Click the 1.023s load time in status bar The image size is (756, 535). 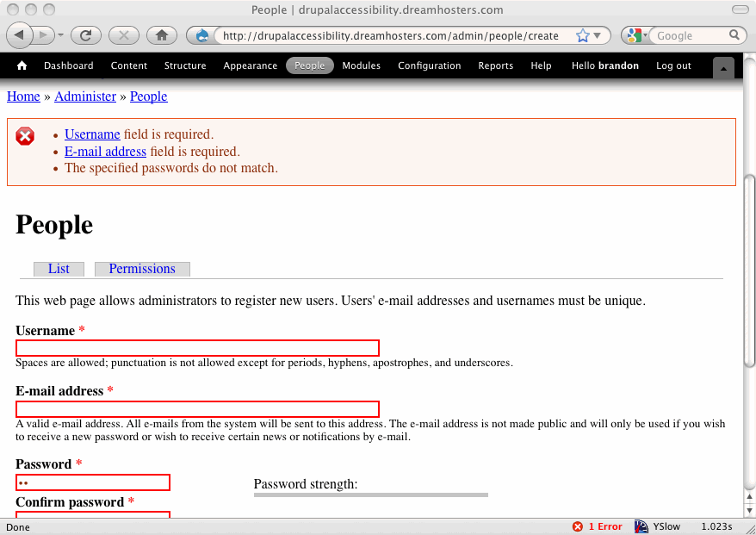click(x=716, y=526)
